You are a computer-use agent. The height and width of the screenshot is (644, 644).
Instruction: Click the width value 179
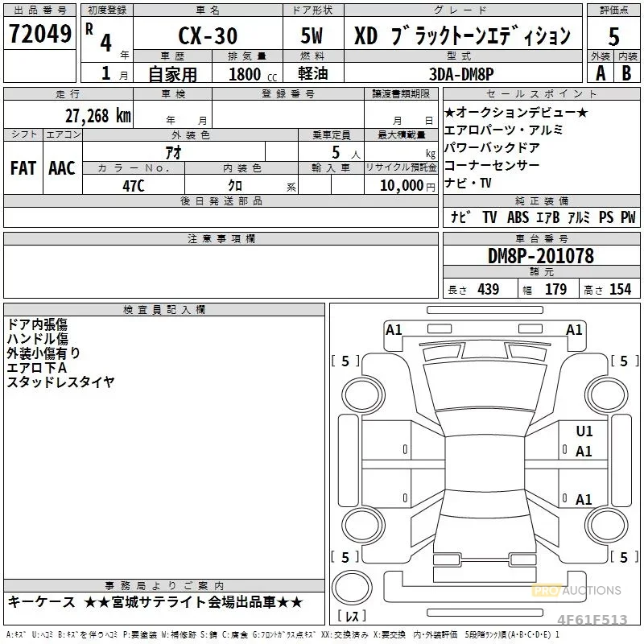pos(555,289)
